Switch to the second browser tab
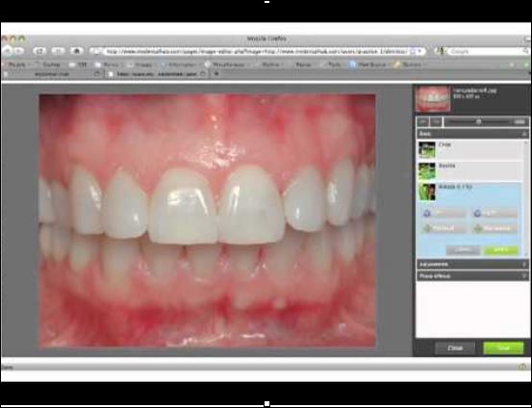The height and width of the screenshot is (408, 532). click(157, 74)
